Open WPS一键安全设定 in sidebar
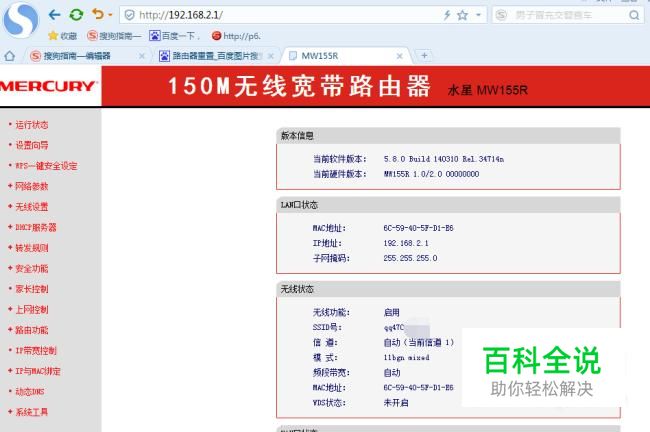The image size is (650, 432). pyautogui.click(x=46, y=166)
